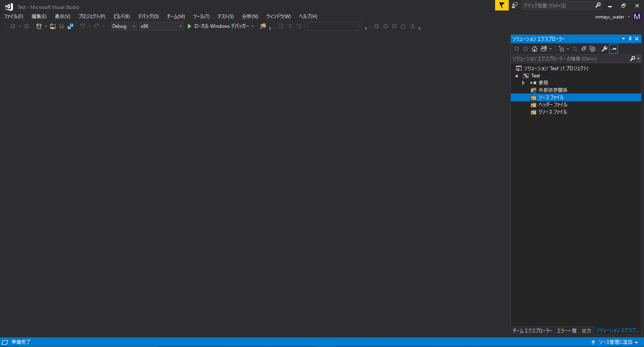Click the Visual Studio logo in title bar

tap(9, 7)
